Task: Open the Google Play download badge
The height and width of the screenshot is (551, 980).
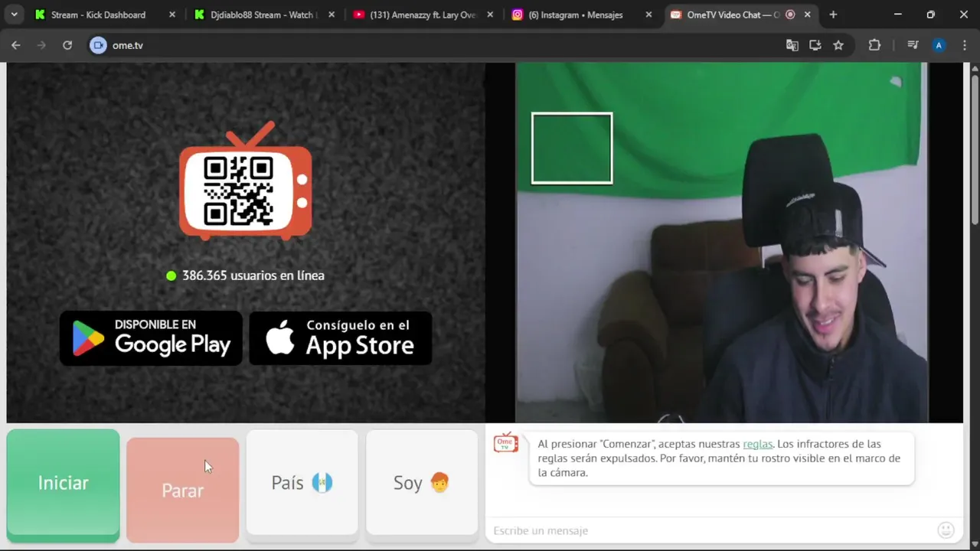Action: 151,337
